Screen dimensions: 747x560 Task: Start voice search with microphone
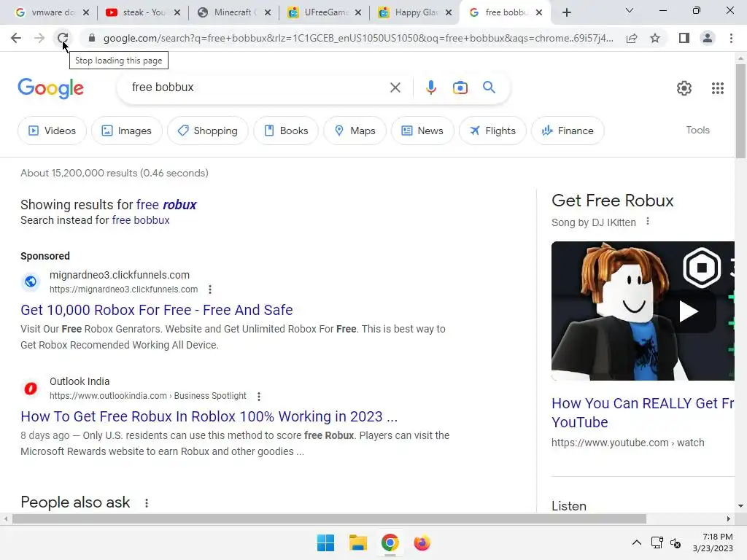point(430,87)
